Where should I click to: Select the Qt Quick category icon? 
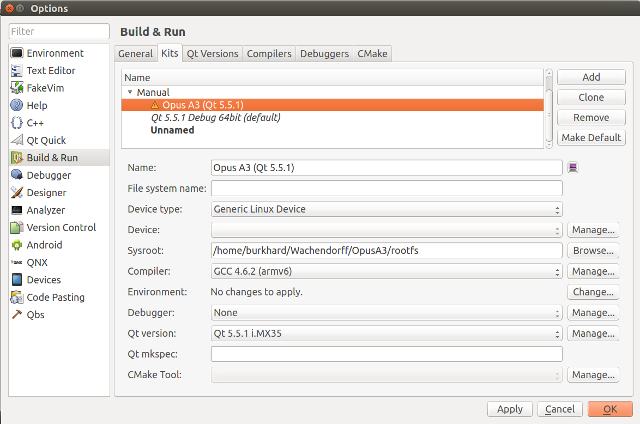pyautogui.click(x=17, y=140)
